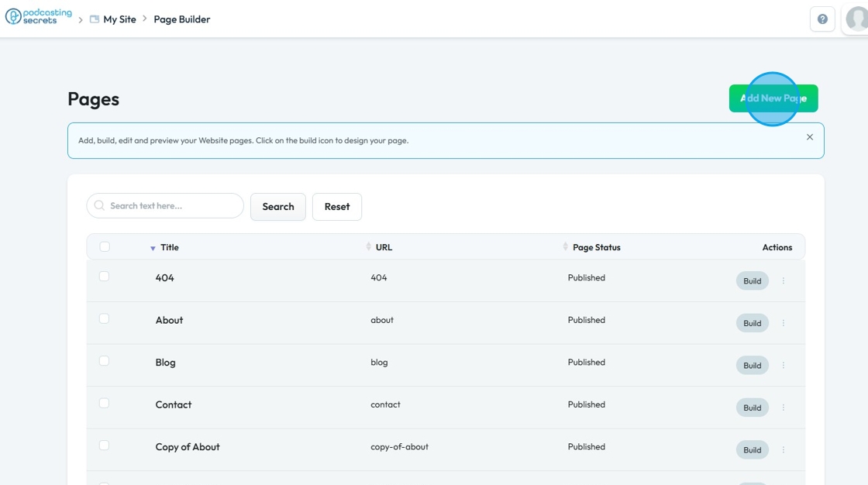Open three-dot actions menu for 404 page
The height and width of the screenshot is (485, 868).
point(784,281)
